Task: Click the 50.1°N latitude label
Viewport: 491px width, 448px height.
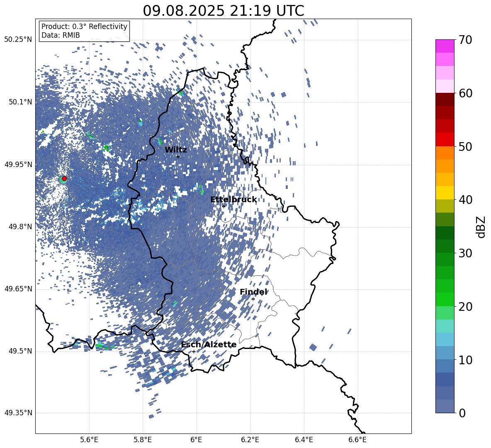Action: click(21, 102)
